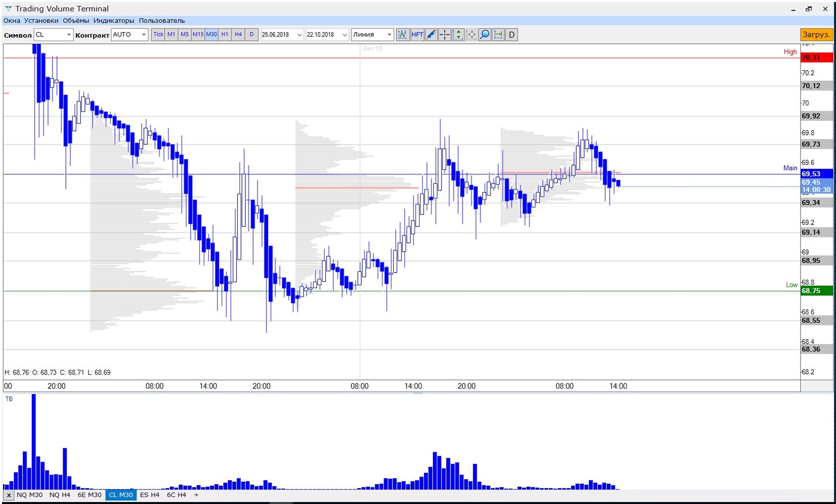Open the Символ CL dropdown

coord(53,34)
